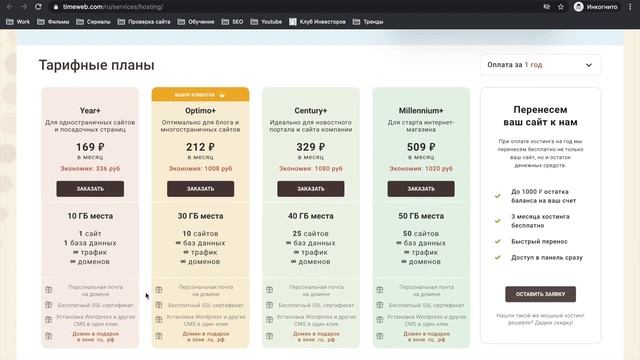Viewport: 640px width, 360px height.
Task: Click the gift icon beside Optimo+ Домен в подарок
Action: coord(159,336)
